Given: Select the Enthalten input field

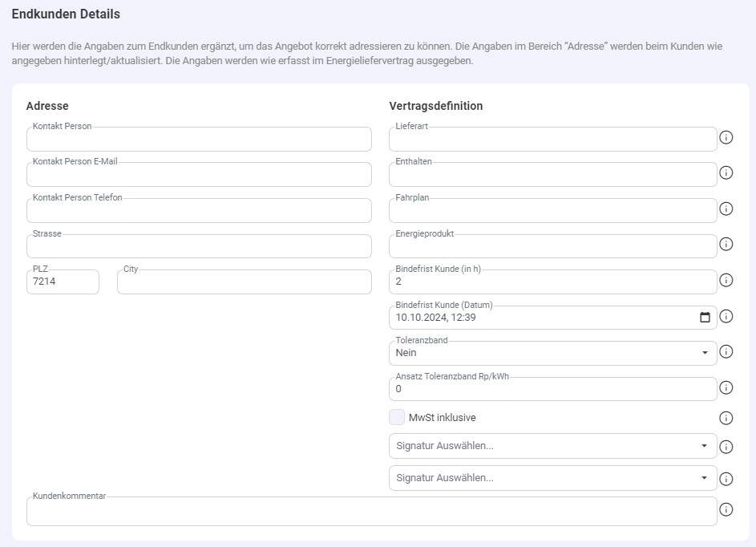Looking at the screenshot, I should 552,174.
